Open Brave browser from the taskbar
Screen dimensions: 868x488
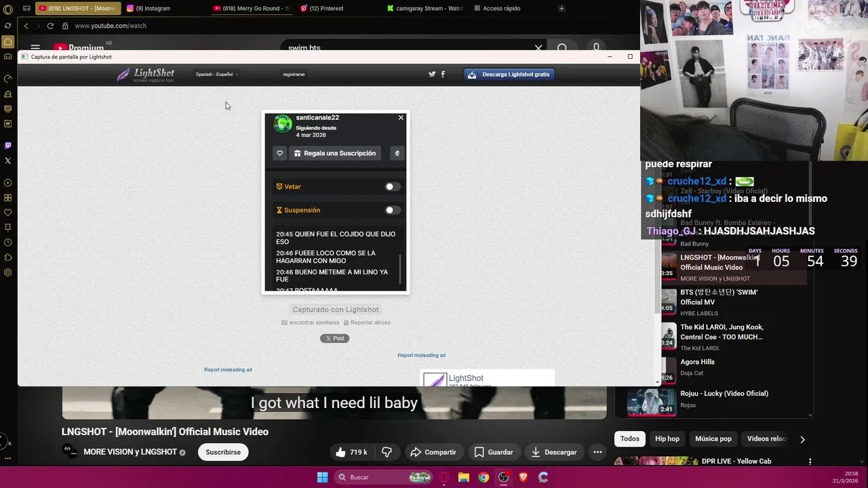[523, 477]
